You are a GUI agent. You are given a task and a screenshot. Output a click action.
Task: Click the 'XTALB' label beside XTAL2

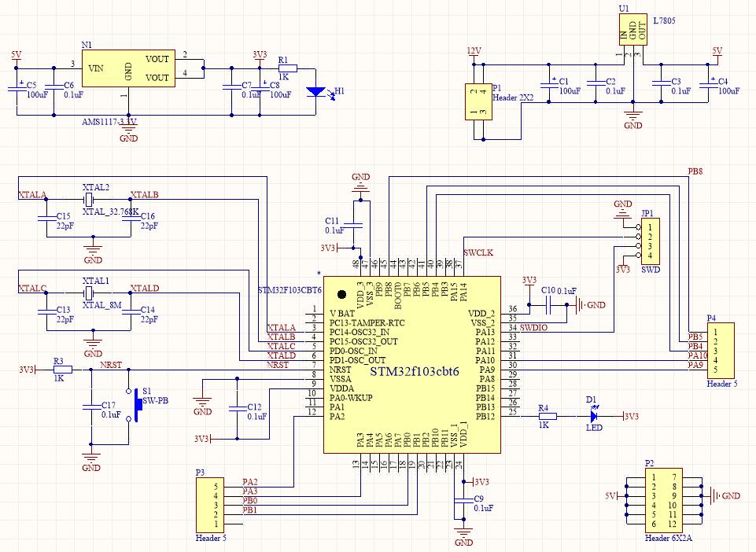tap(145, 195)
